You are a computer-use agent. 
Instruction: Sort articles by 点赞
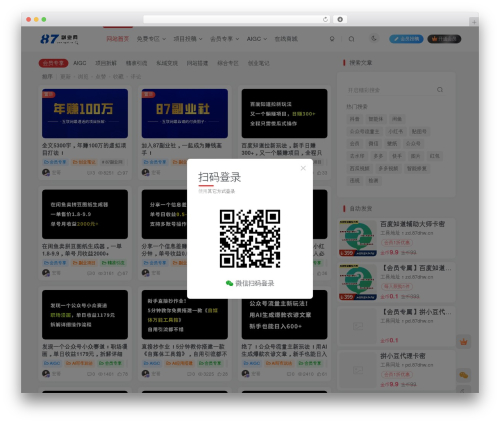coord(101,77)
